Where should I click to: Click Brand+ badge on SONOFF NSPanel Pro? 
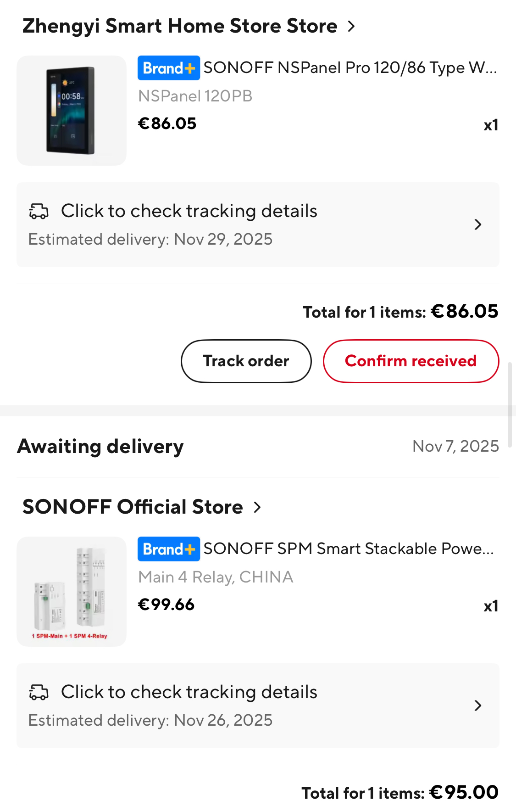168,68
